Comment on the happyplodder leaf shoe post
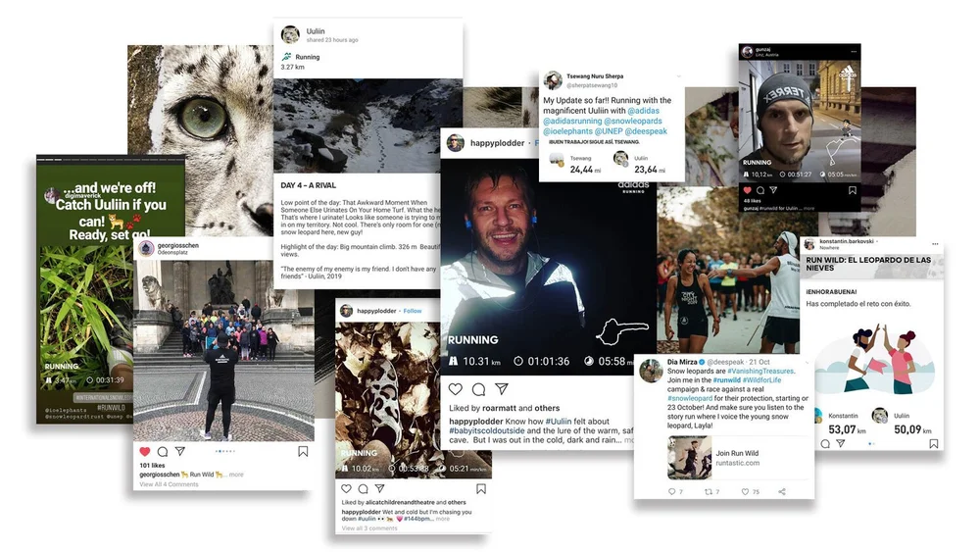The height and width of the screenshot is (552, 980). tap(364, 488)
